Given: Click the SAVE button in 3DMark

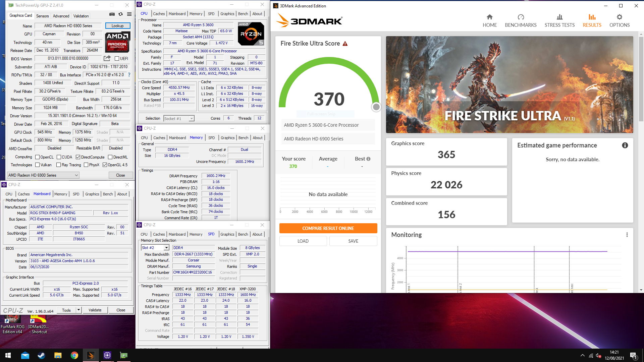Looking at the screenshot, I should [353, 241].
